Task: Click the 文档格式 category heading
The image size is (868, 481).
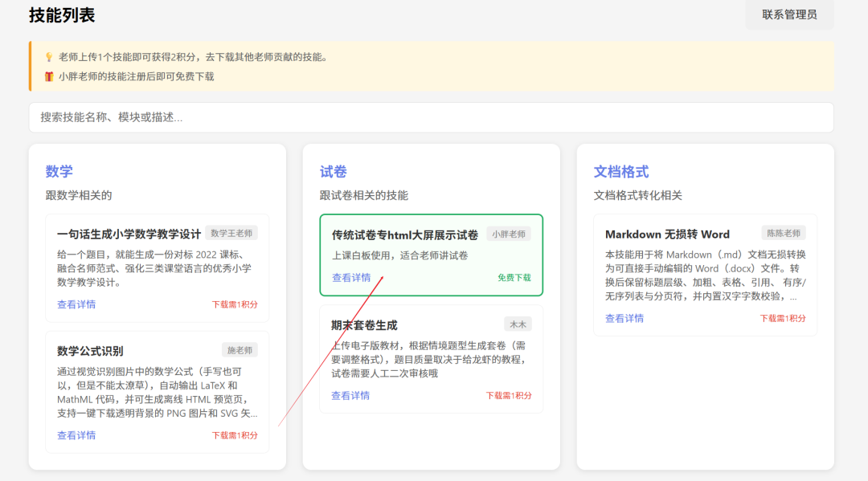Action: point(621,172)
